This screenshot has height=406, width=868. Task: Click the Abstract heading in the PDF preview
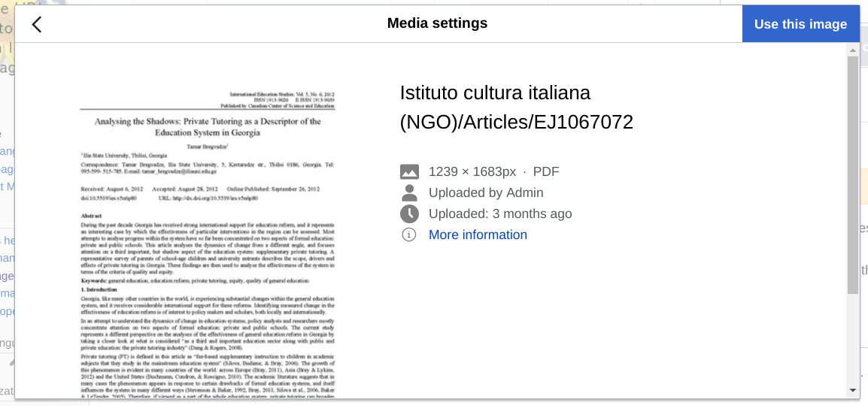91,216
